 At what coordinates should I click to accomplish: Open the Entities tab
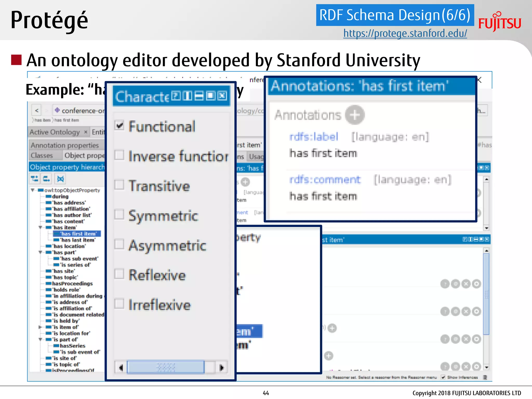tap(98, 132)
